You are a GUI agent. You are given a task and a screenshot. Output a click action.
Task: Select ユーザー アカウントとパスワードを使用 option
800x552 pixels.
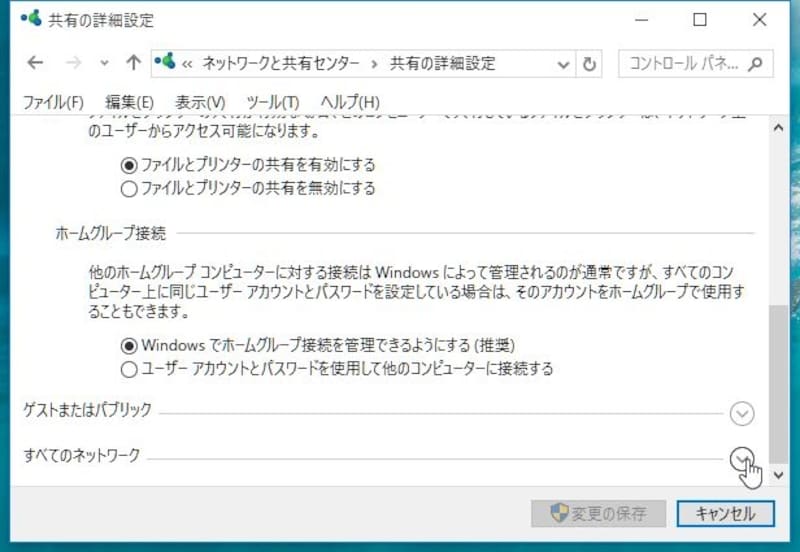[337, 369]
